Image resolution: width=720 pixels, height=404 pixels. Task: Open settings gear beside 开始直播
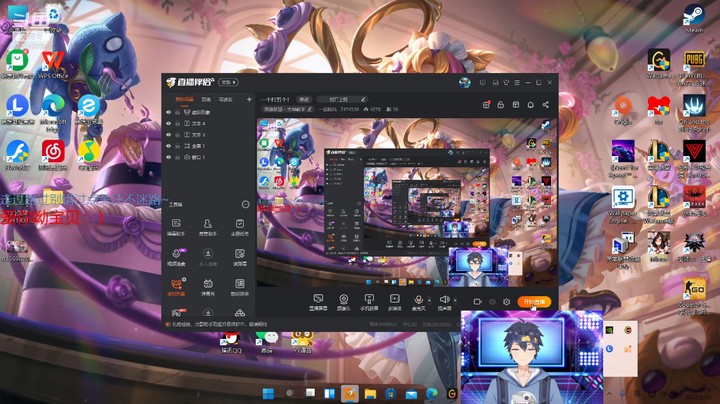coord(506,302)
